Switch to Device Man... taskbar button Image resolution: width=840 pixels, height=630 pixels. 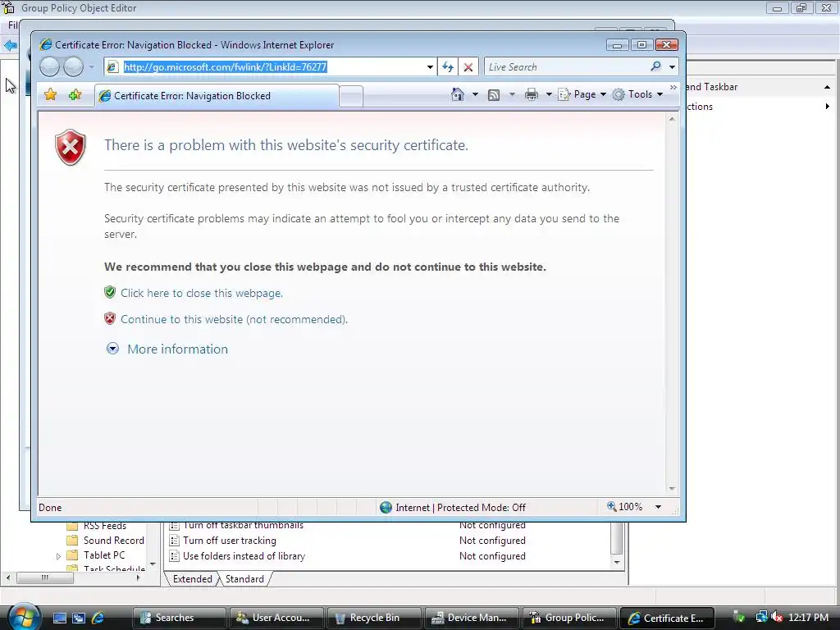pyautogui.click(x=472, y=618)
